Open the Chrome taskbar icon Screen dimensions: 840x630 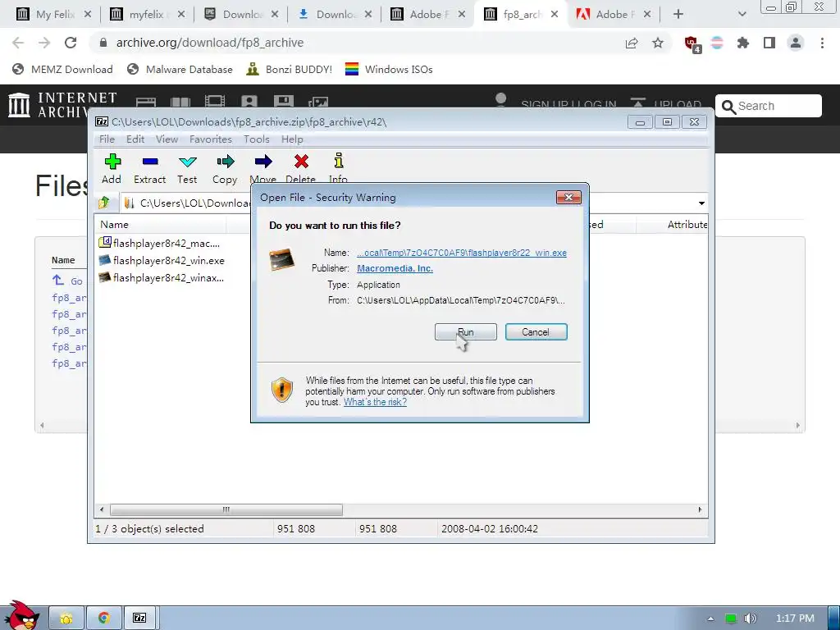click(x=104, y=619)
